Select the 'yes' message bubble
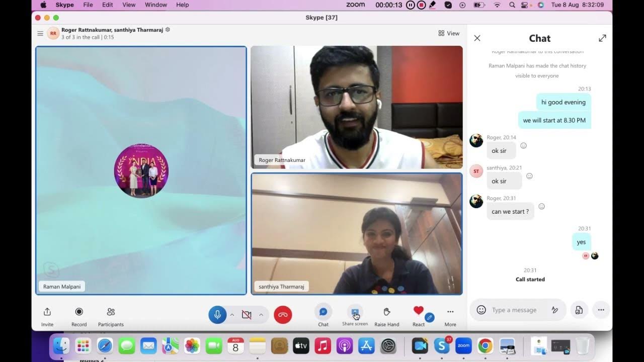Viewport: 644px width, 362px height. (581, 242)
